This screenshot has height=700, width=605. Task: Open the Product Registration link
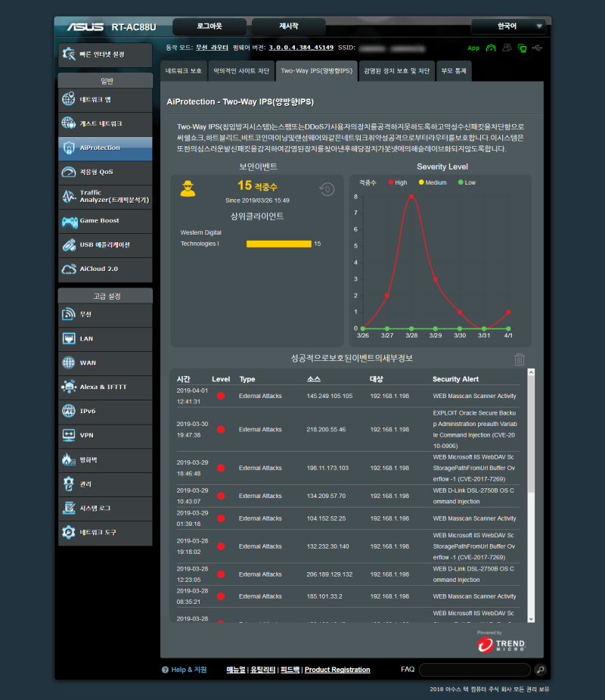337,670
